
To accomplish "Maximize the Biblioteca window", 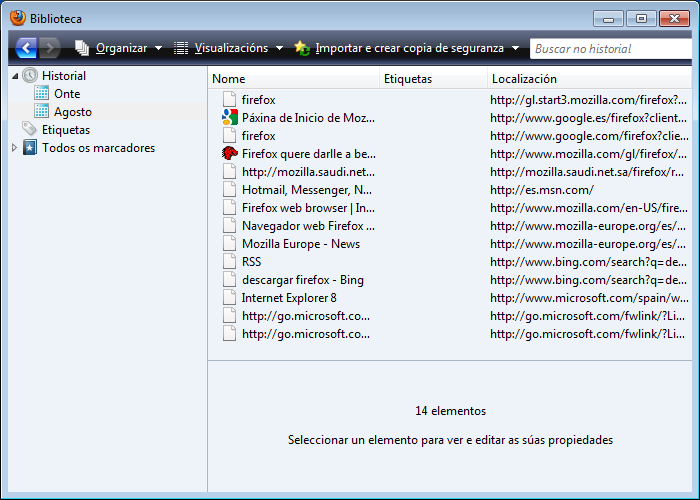I will click(641, 19).
